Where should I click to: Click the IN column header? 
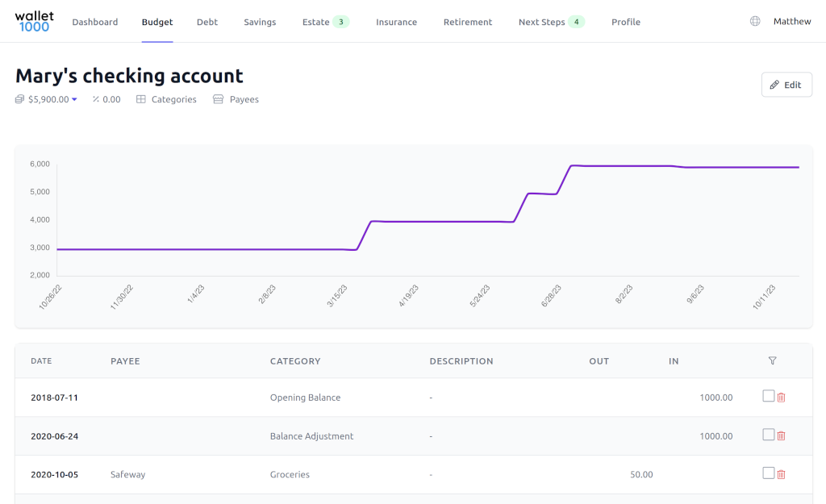click(x=674, y=360)
